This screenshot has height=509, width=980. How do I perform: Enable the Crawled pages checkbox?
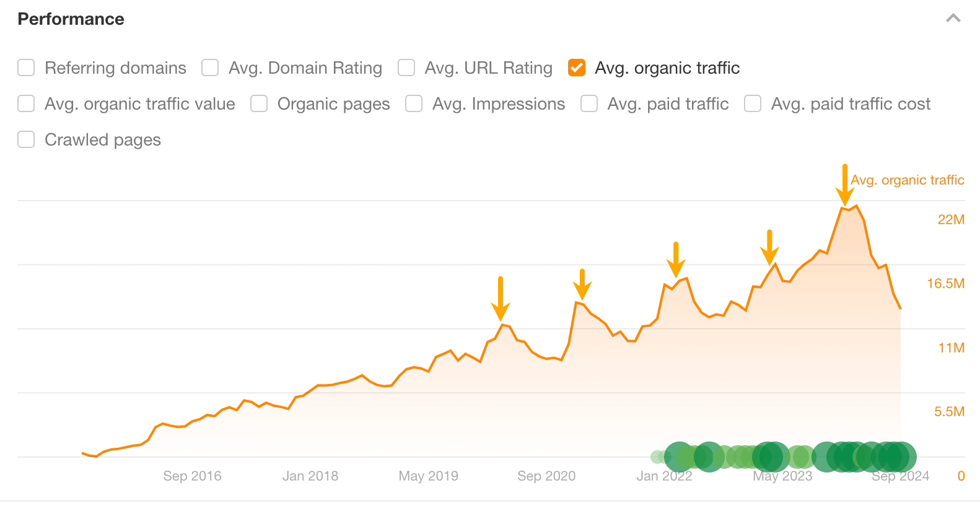(x=25, y=139)
